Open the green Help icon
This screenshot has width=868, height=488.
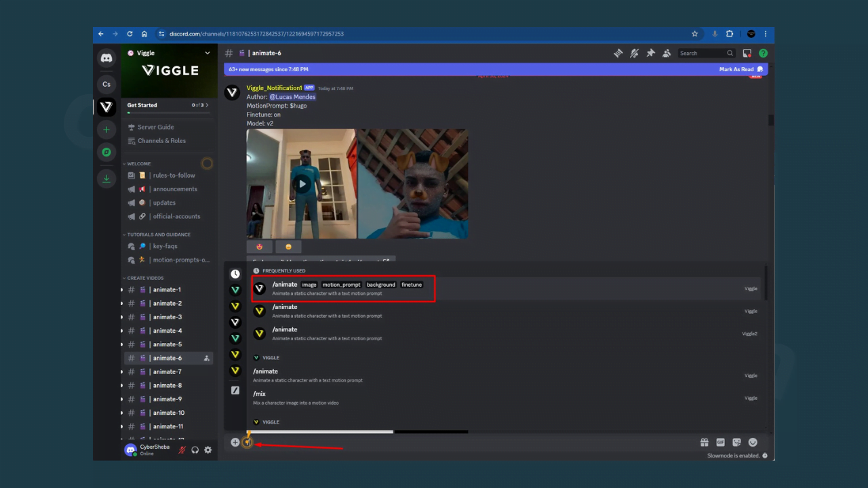tap(764, 53)
